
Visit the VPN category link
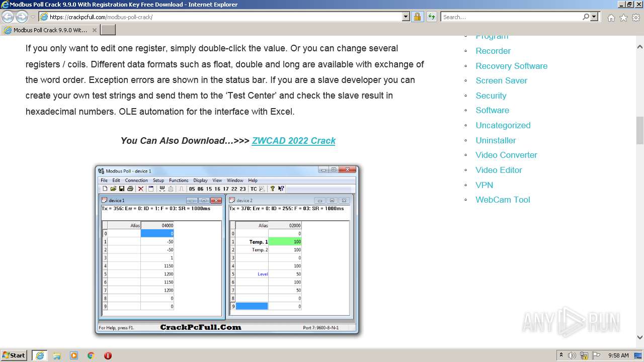pyautogui.click(x=485, y=185)
